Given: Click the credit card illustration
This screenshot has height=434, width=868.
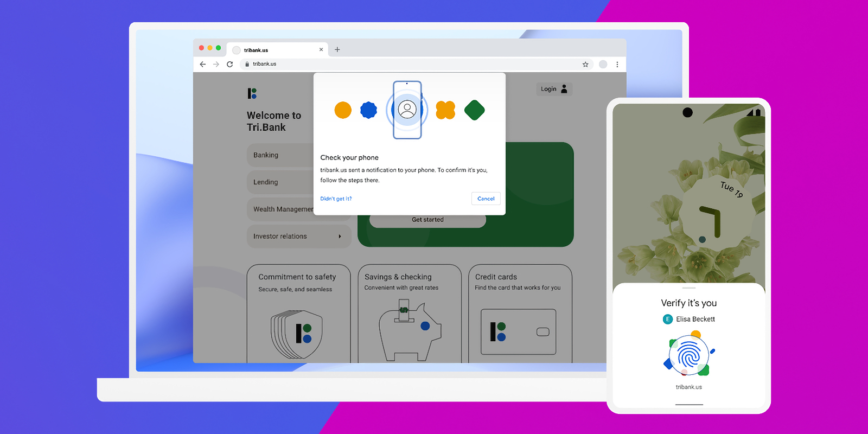Looking at the screenshot, I should click(x=519, y=332).
